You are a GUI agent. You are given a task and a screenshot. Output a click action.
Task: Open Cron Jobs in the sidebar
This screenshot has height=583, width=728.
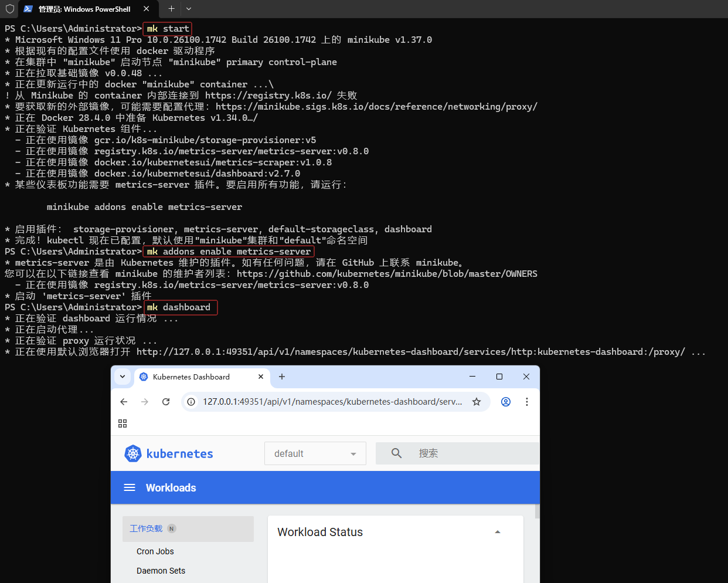point(155,551)
